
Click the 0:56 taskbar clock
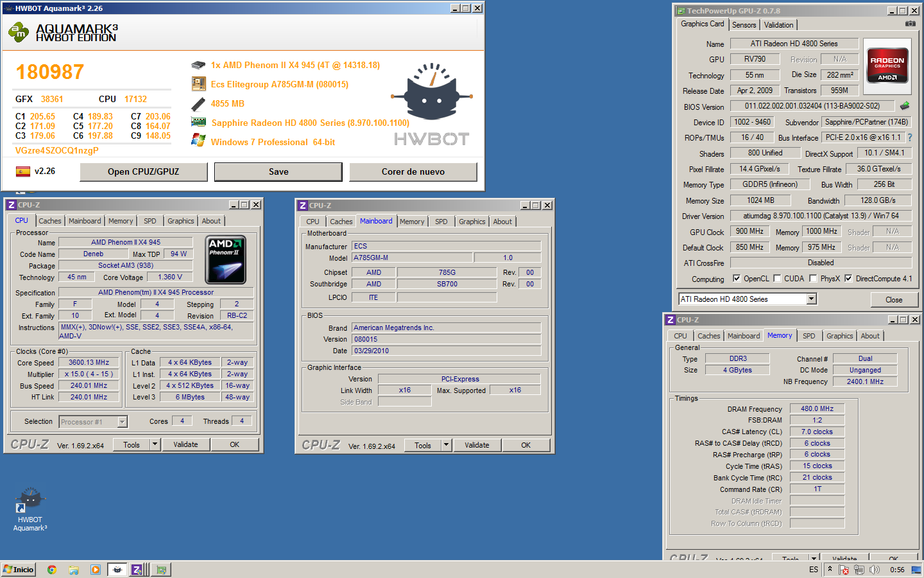[x=897, y=570]
